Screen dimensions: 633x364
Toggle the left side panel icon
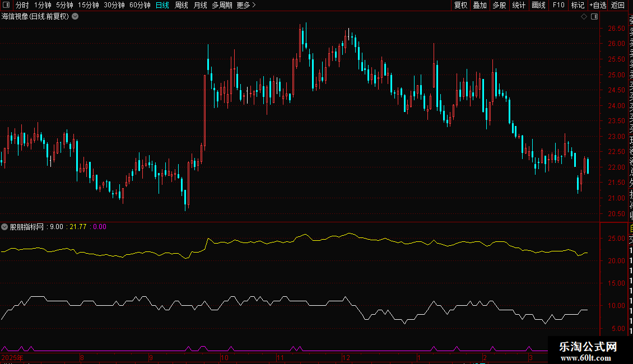[6, 5]
